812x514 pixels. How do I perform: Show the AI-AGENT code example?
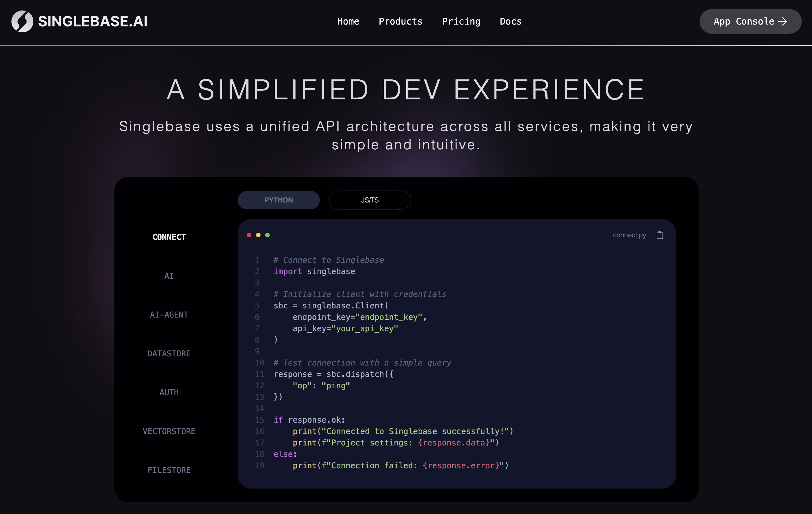(x=169, y=315)
